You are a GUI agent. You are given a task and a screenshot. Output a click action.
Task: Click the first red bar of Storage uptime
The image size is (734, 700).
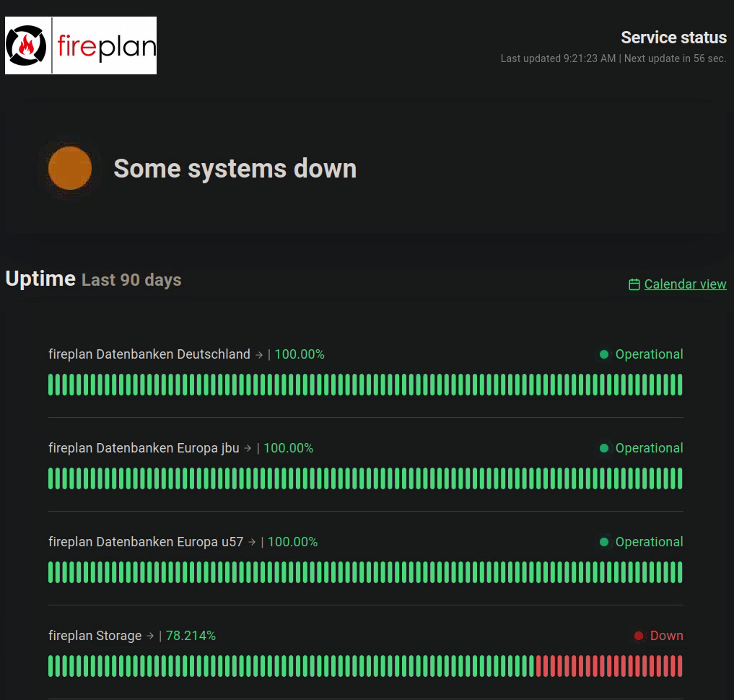coord(538,666)
